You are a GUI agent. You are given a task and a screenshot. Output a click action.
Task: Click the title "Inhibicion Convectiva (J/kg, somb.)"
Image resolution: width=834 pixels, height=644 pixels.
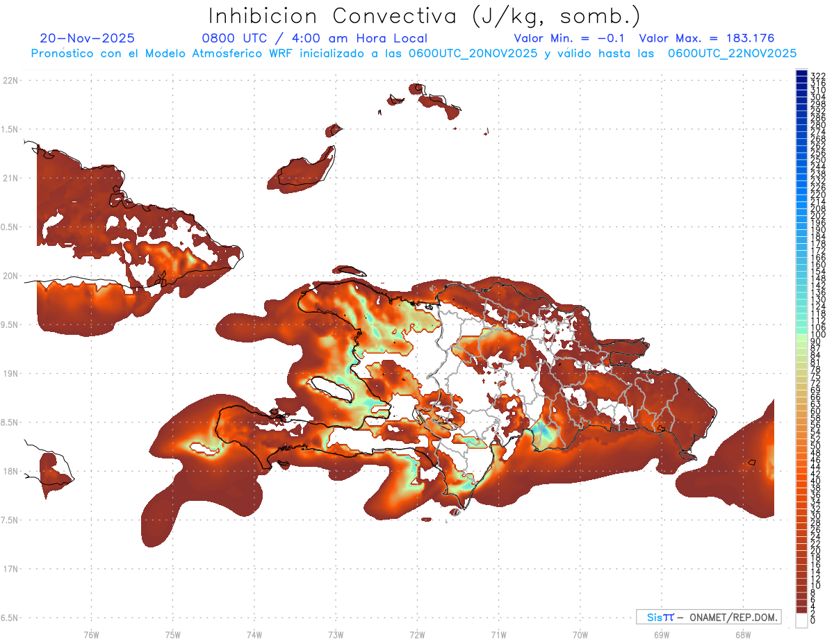point(425,16)
